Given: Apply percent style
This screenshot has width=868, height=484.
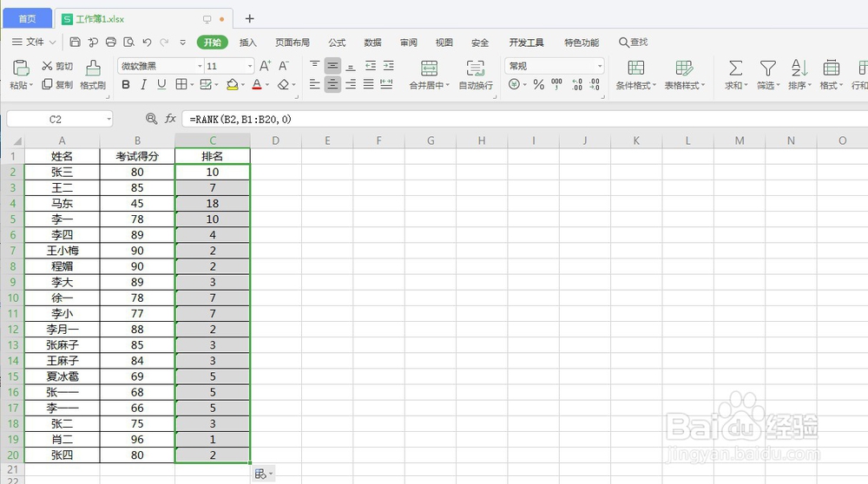Looking at the screenshot, I should pos(539,85).
